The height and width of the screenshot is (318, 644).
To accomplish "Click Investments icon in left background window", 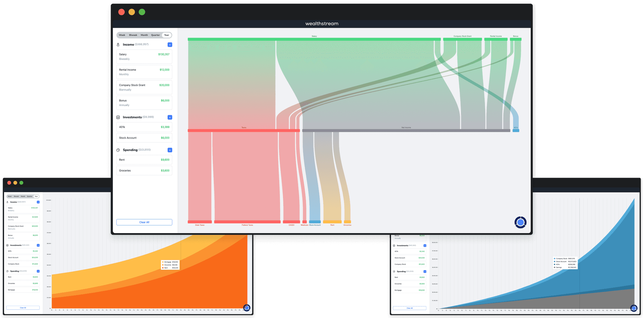I will pyautogui.click(x=8, y=245).
